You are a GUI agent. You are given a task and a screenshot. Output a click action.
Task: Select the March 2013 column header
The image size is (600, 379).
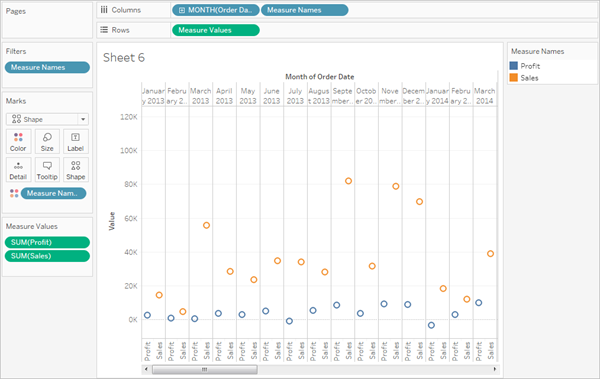point(201,96)
